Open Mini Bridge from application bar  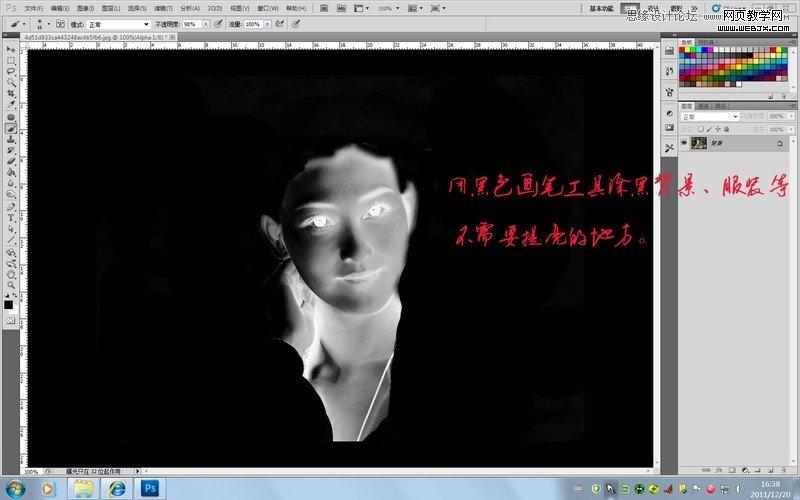coord(341,8)
